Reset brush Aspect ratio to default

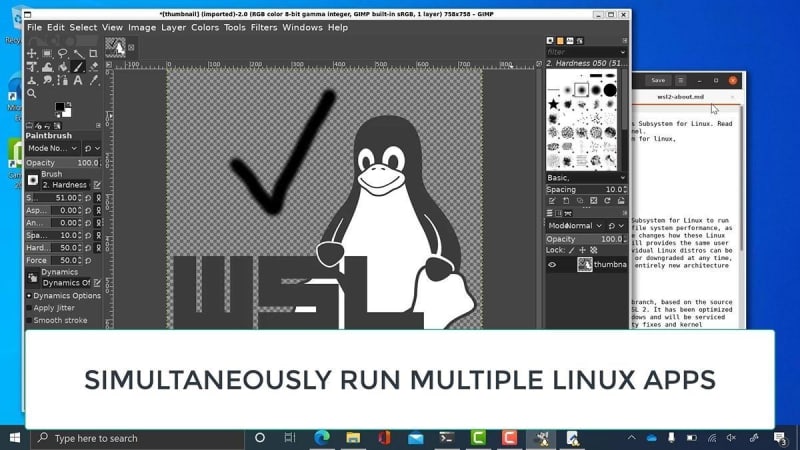88,210
